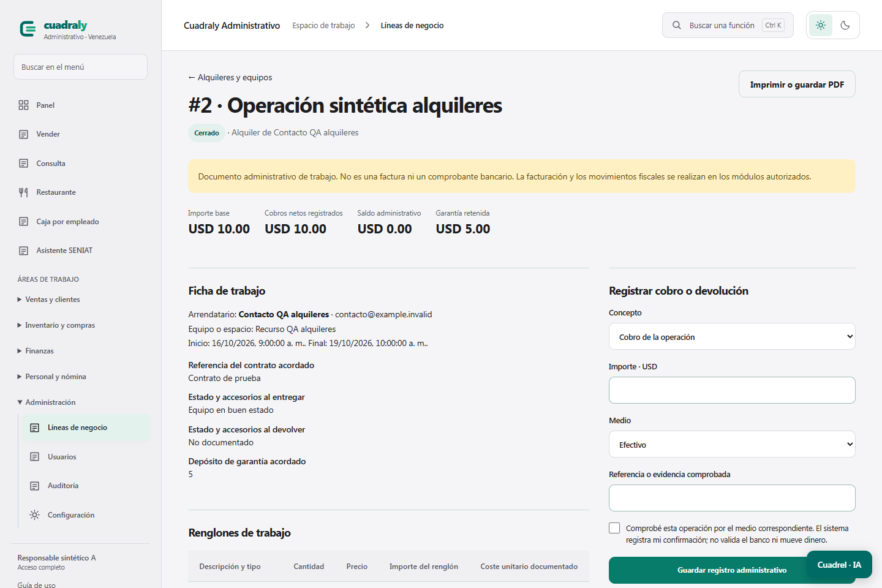Open Restaurante menu item
This screenshot has height=588, width=882.
(81, 192)
